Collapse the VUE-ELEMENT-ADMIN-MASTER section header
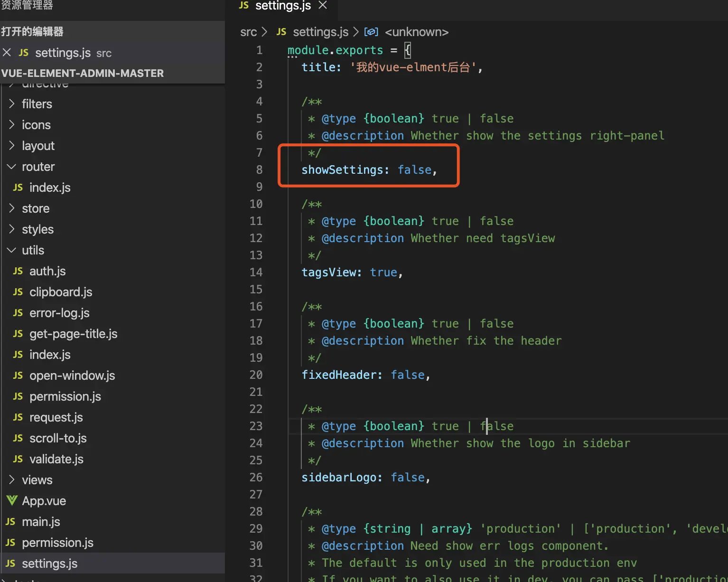728x582 pixels. click(112, 73)
